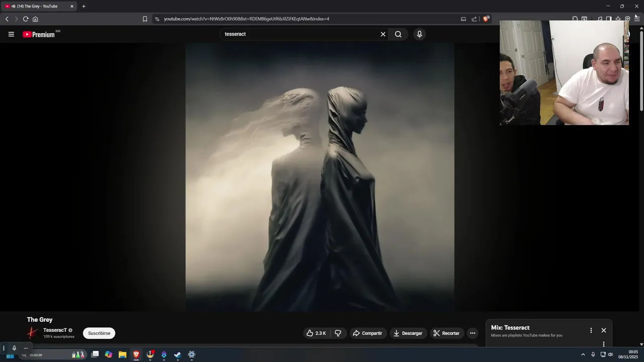644x362 pixels.
Task: Open Steam from the taskbar
Action: [178, 354]
